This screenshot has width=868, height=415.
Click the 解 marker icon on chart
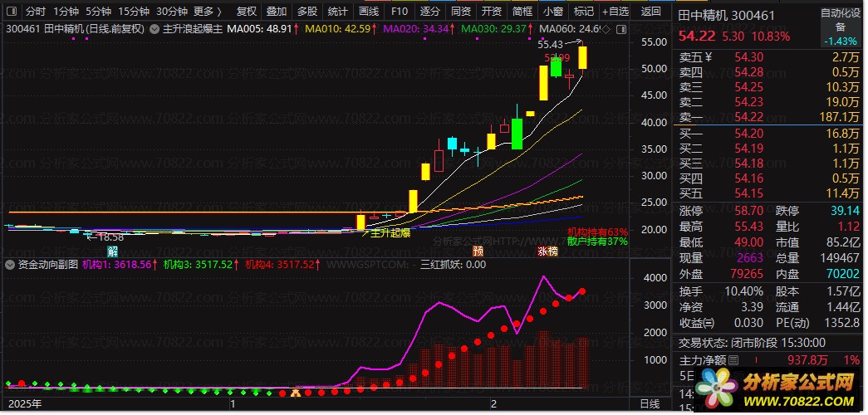pos(112,250)
